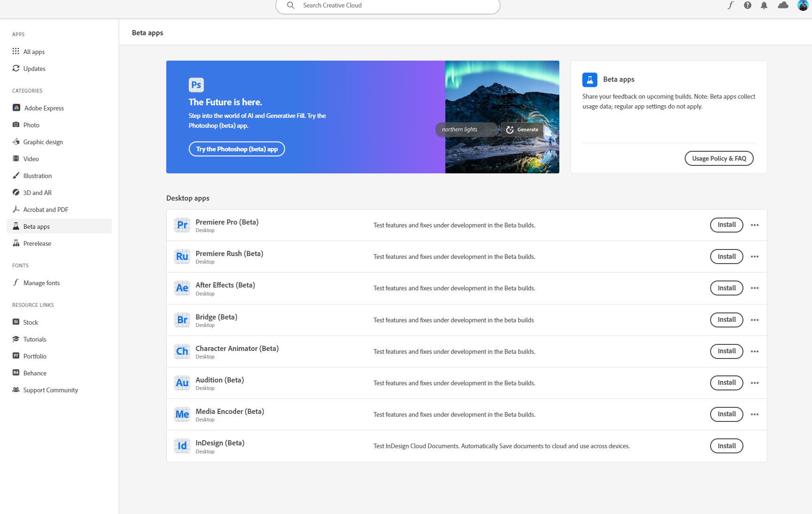The image size is (812, 514).
Task: Click the Photoshop icon in the banner
Action: coord(196,85)
